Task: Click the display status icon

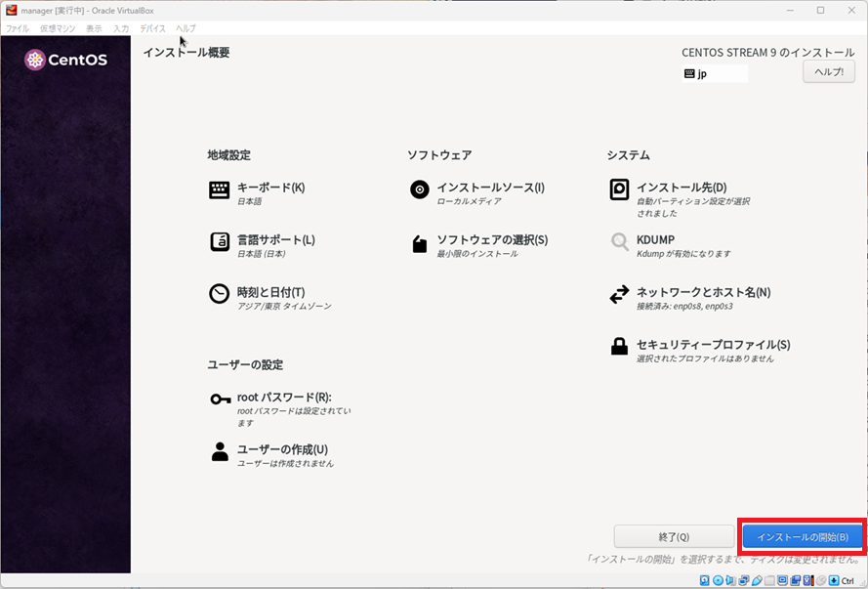Action: tap(782, 580)
